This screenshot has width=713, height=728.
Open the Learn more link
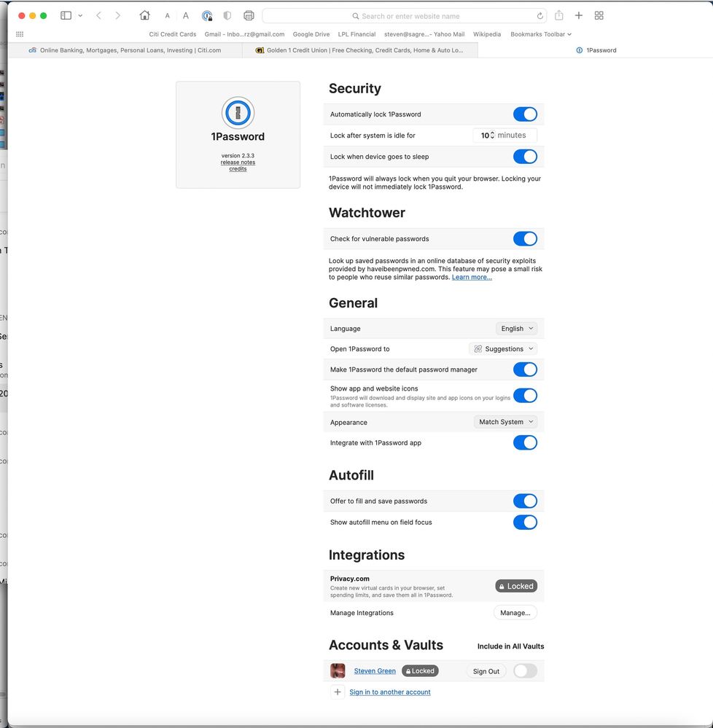click(x=472, y=277)
